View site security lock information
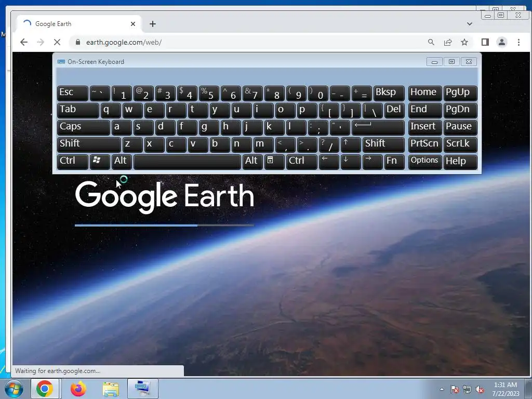 point(78,42)
